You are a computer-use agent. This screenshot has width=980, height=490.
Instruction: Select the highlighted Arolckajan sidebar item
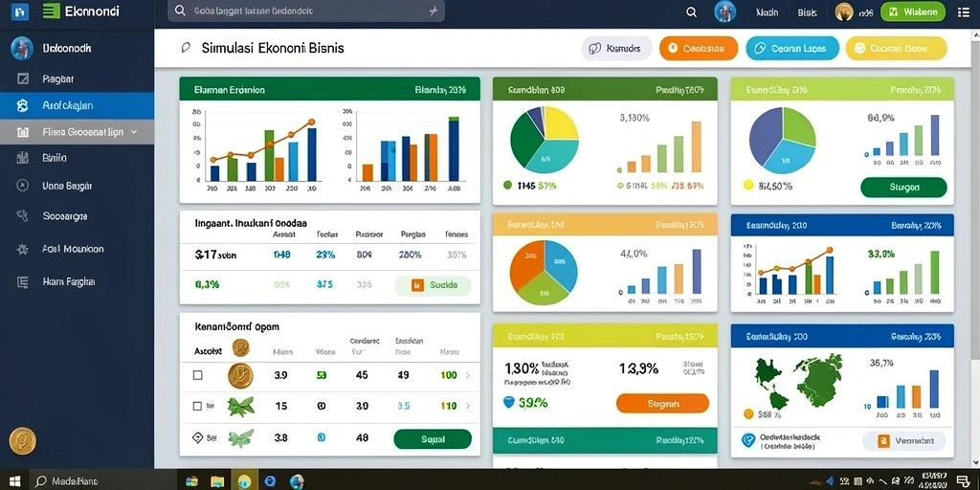click(77, 105)
